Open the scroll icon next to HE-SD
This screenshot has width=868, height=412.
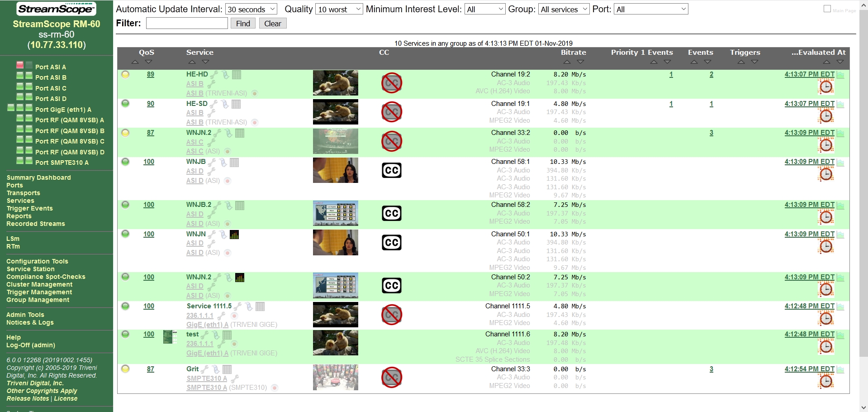[x=225, y=104]
